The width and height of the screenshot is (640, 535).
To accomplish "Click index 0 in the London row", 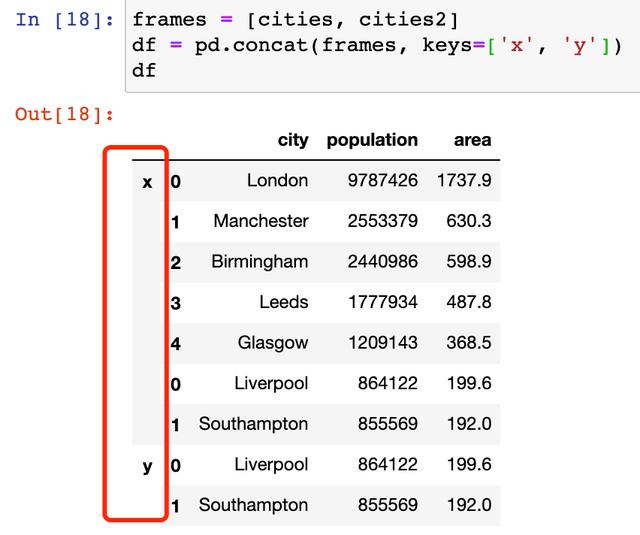I will tap(176, 182).
